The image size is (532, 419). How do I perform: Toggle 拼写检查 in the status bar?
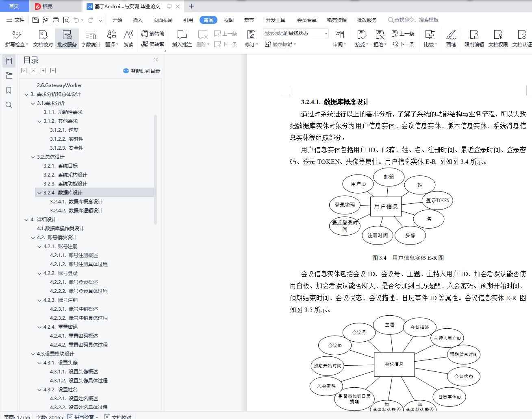click(80, 417)
